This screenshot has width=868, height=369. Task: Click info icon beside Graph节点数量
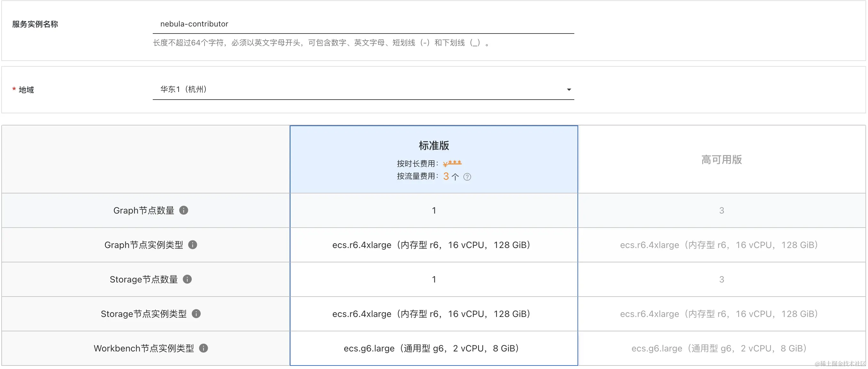(x=184, y=210)
